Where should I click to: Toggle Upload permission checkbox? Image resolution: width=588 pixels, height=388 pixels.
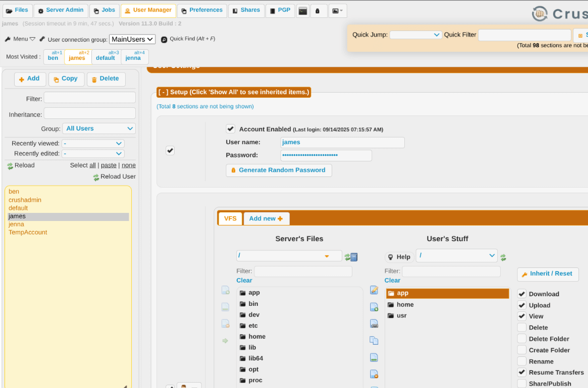click(522, 305)
